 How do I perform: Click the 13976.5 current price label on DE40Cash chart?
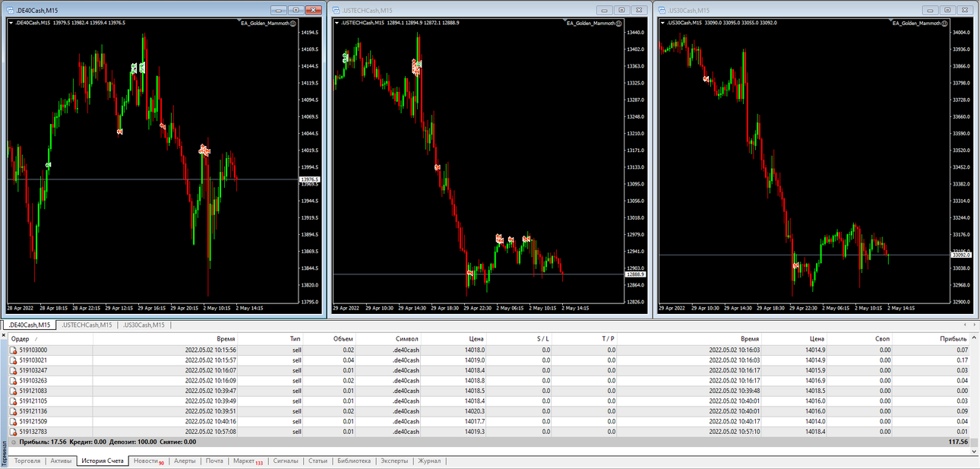point(310,179)
